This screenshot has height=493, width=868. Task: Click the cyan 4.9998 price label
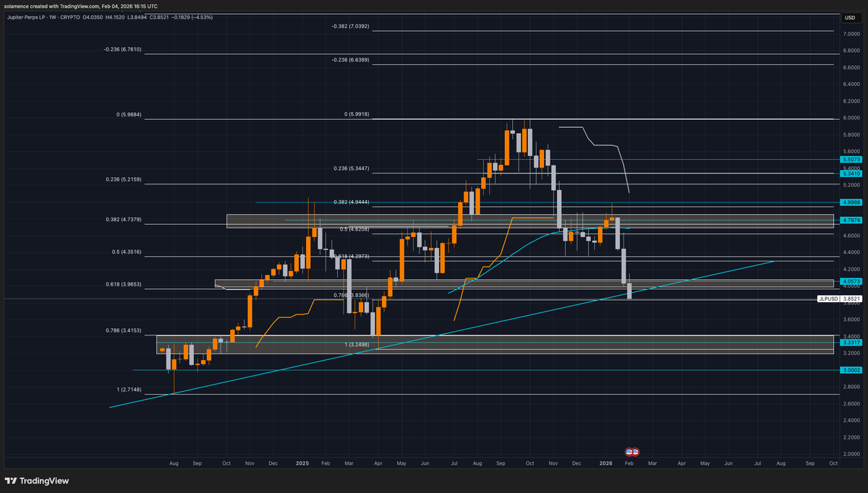coord(851,202)
